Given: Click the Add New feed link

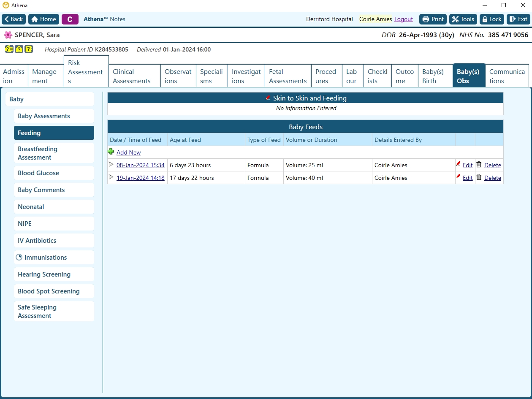Looking at the screenshot, I should point(129,152).
